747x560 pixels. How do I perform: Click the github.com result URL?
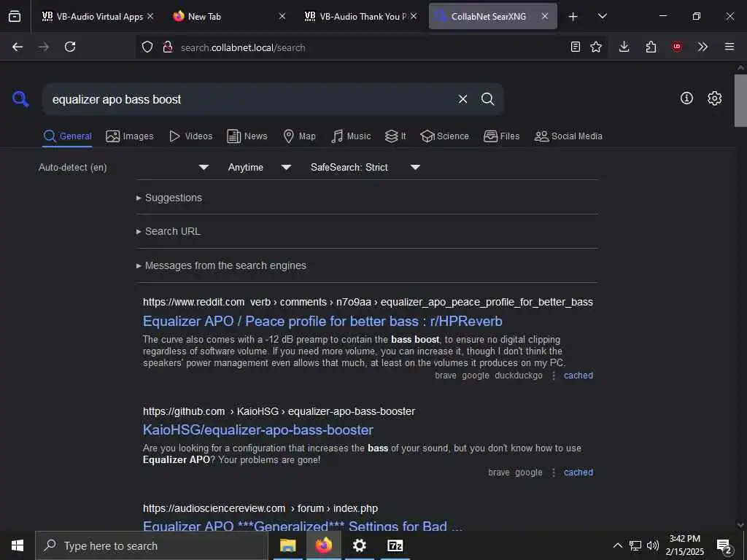point(279,411)
